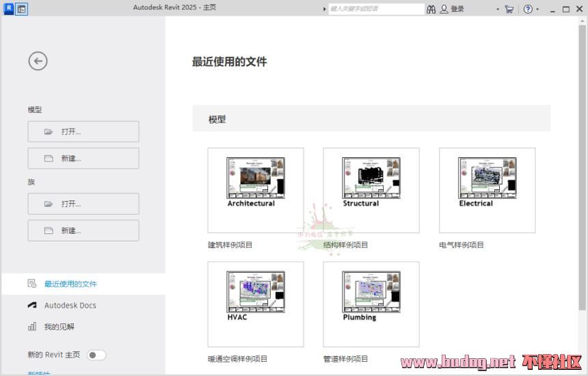Image resolution: width=588 pixels, height=376 pixels.
Task: Expand the small arrow left of search box
Action: click(x=325, y=10)
